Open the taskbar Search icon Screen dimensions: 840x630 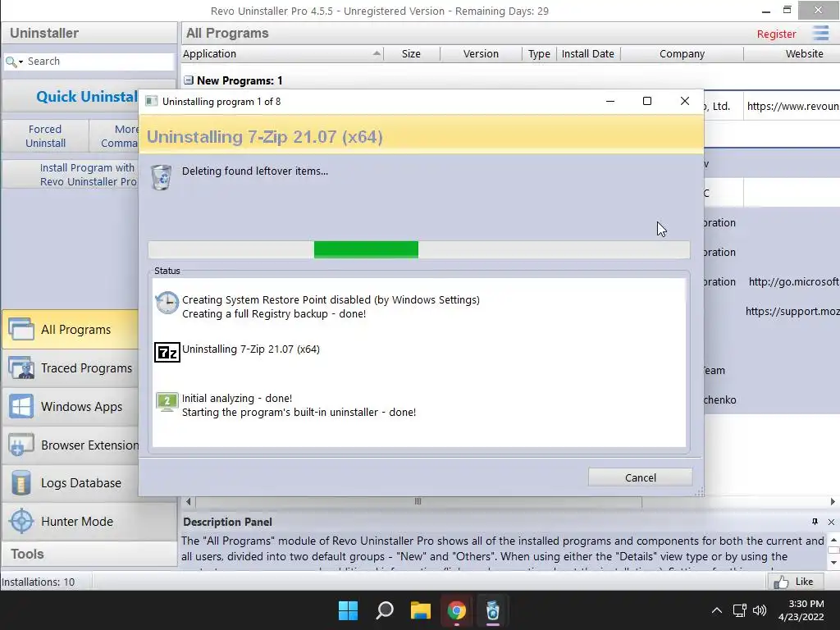pos(385,610)
